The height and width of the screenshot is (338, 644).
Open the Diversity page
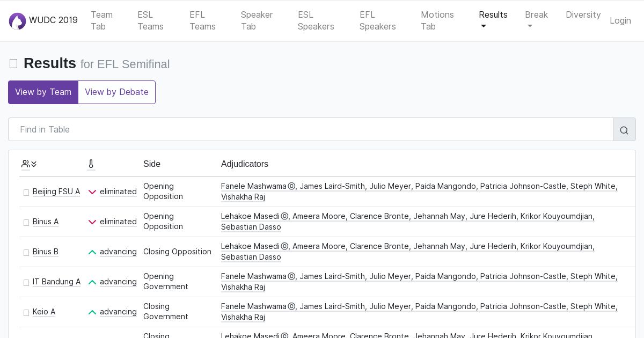click(583, 15)
